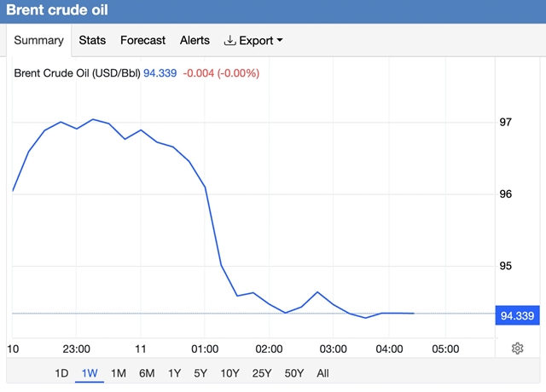Show the 10Y price history
546x392 pixels.
(229, 373)
